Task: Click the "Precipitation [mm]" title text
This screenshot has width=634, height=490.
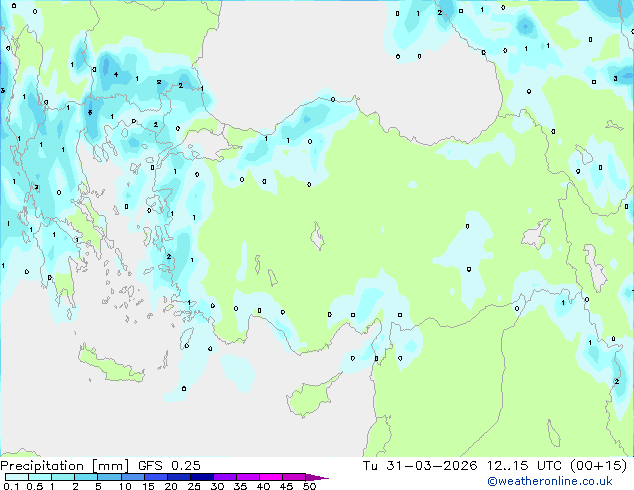Action: coord(65,466)
